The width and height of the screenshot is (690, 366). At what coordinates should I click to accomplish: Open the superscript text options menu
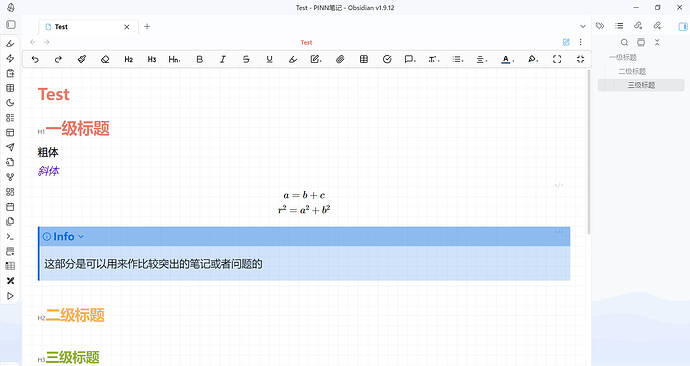coord(434,59)
